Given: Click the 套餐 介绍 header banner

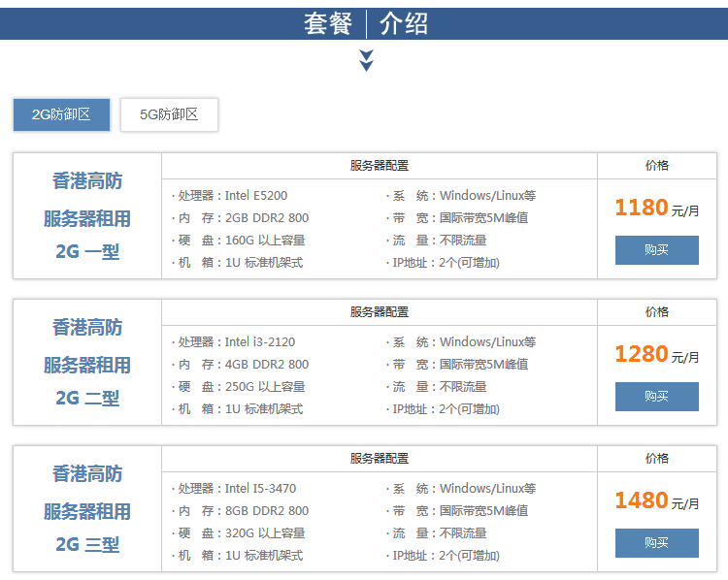Looking at the screenshot, I should tap(364, 23).
